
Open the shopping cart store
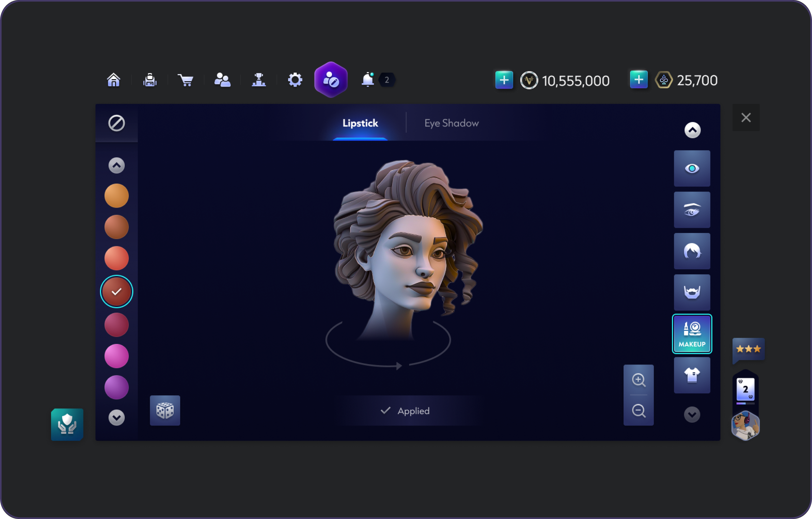(x=186, y=80)
